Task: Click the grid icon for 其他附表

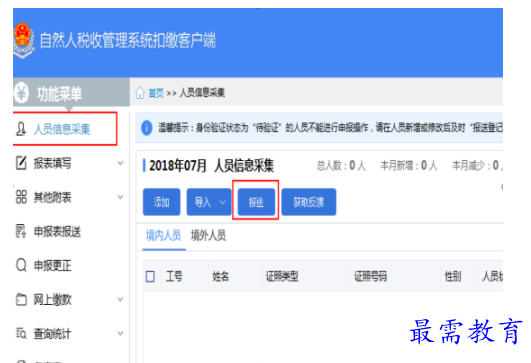Action: (x=21, y=197)
